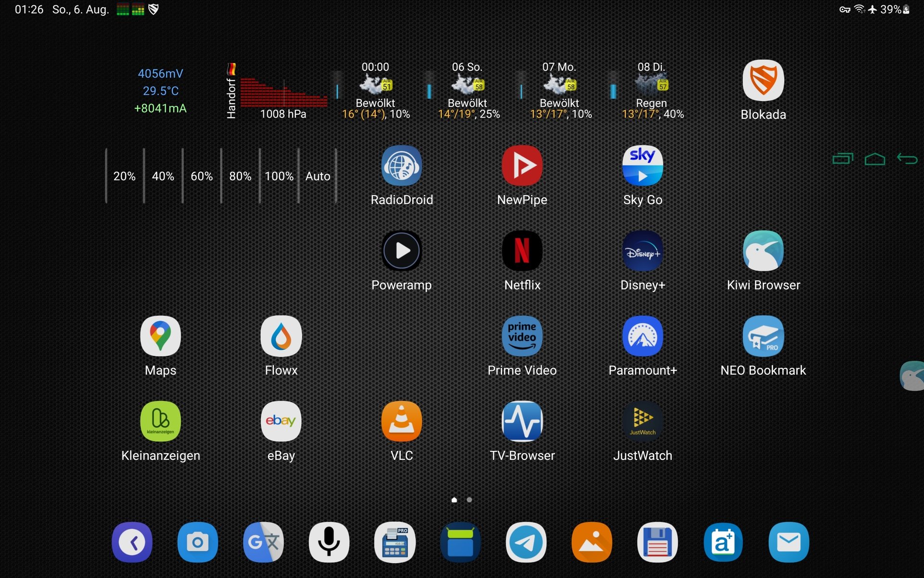Launch Kiwi Browser

tap(763, 251)
